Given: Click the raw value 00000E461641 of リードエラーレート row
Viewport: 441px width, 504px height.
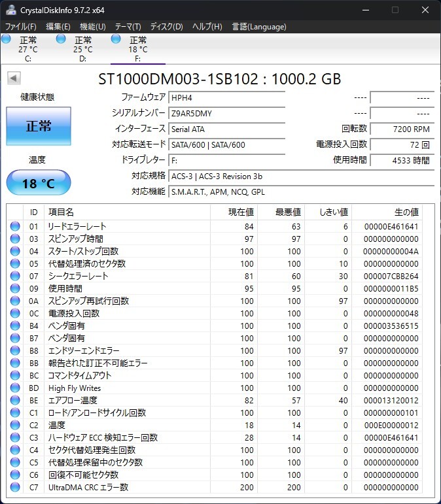Looking at the screenshot, I should (x=391, y=227).
